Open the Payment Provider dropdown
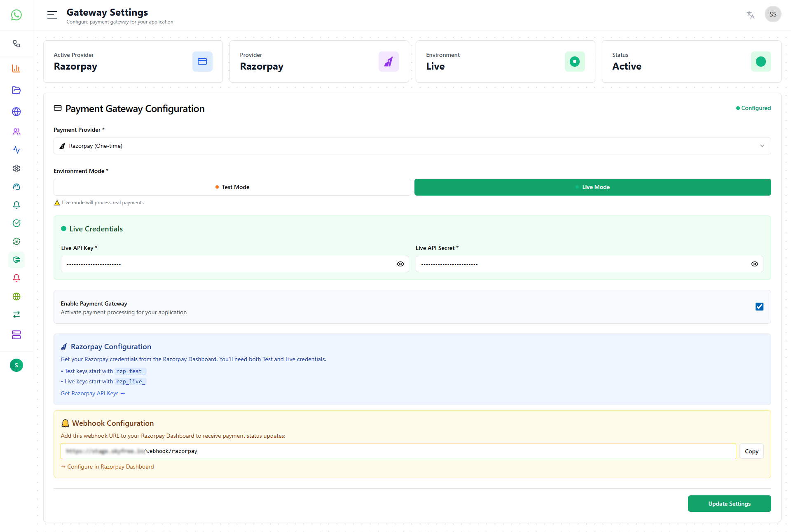This screenshot has height=532, width=791. 412,146
